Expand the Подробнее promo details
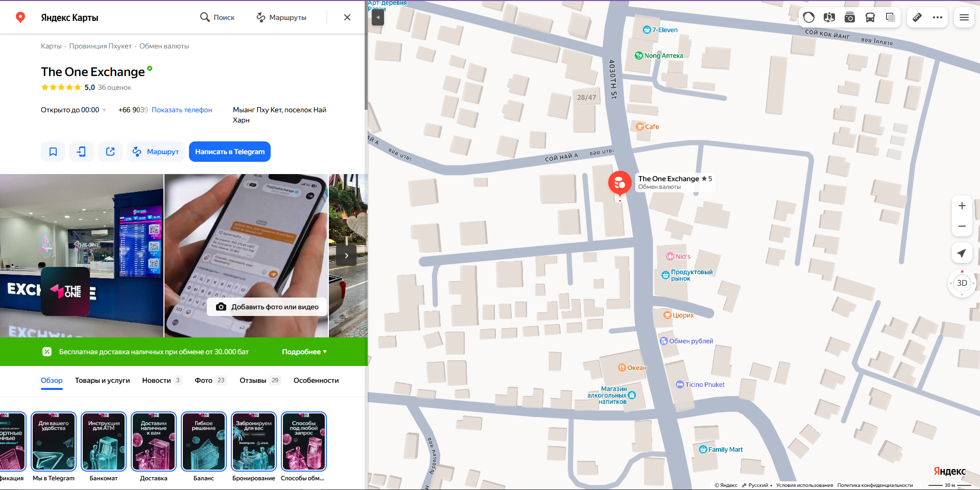980x490 pixels. (x=304, y=352)
